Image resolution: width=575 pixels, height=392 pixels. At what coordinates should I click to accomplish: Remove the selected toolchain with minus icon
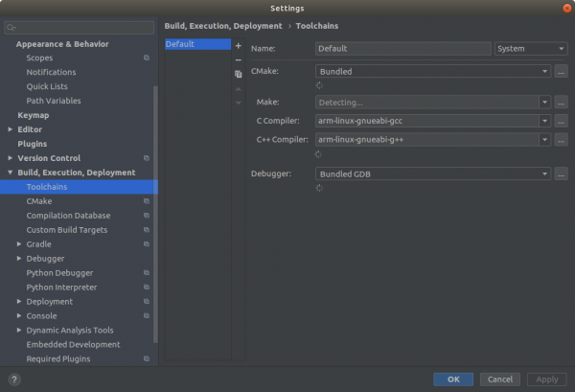coord(239,59)
